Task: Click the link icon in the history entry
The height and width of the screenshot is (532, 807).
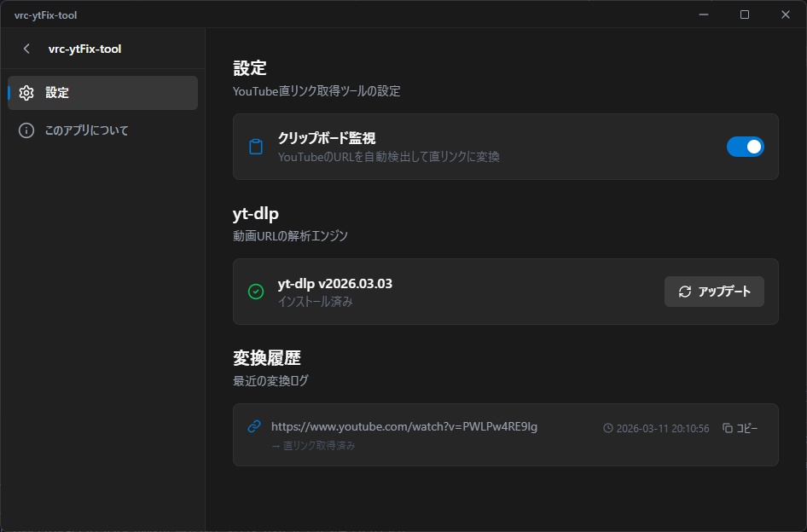Action: coord(254,426)
